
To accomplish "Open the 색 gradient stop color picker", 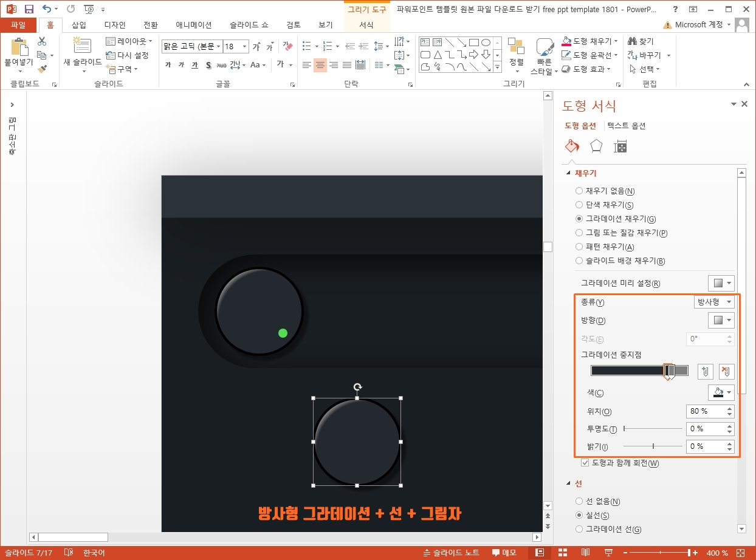I will coord(721,393).
